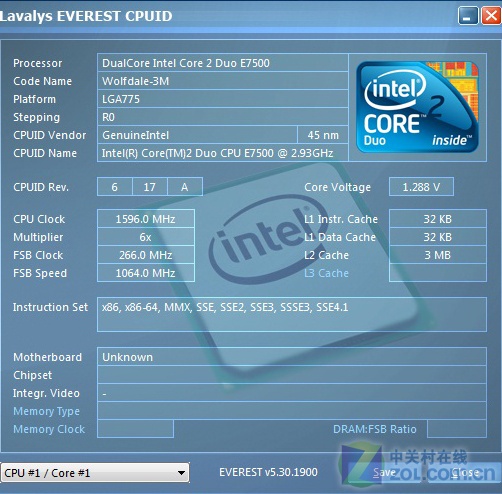Click the Memory Type label

pyautogui.click(x=46, y=411)
